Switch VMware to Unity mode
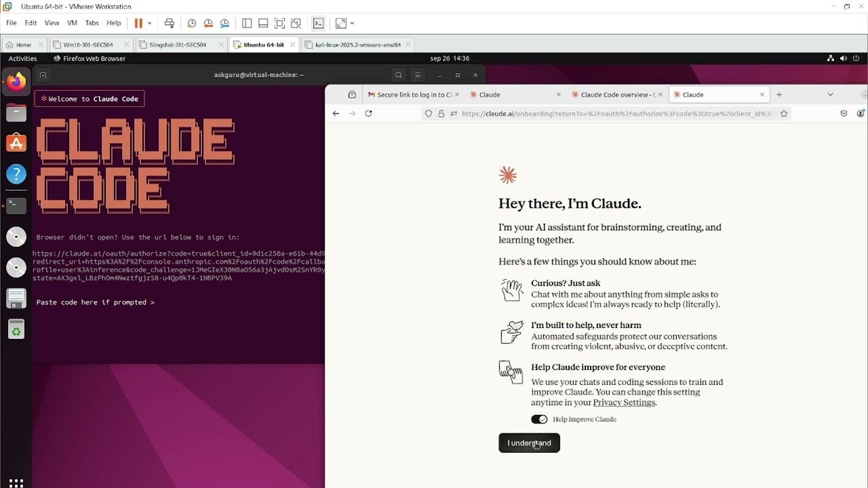 click(x=296, y=23)
